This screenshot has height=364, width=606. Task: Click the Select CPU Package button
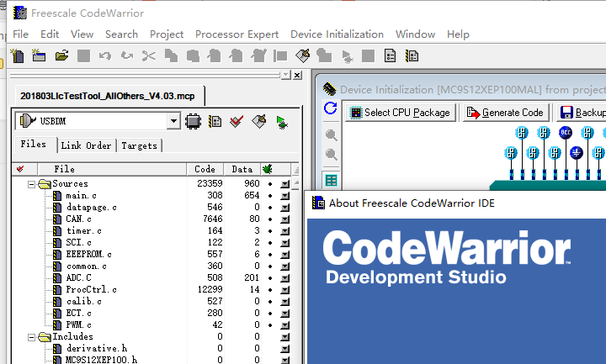tap(401, 113)
